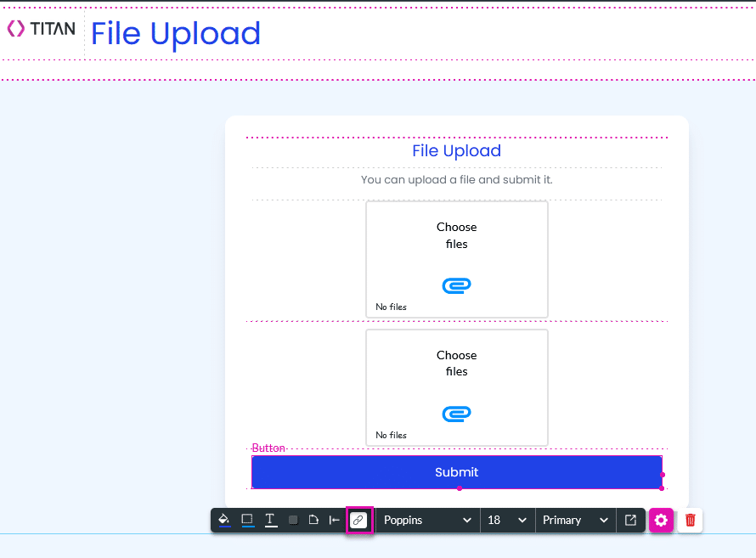Click the second paperclip attachment icon
This screenshot has width=756, height=558.
tap(456, 414)
